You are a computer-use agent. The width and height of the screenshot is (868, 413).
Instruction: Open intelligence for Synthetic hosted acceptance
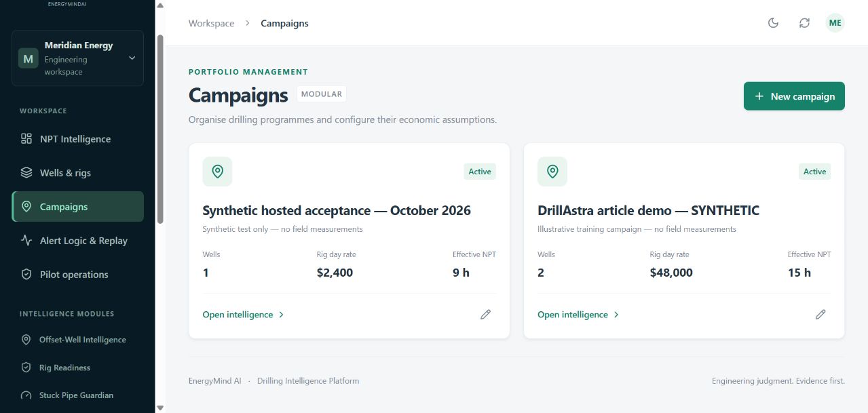click(243, 315)
